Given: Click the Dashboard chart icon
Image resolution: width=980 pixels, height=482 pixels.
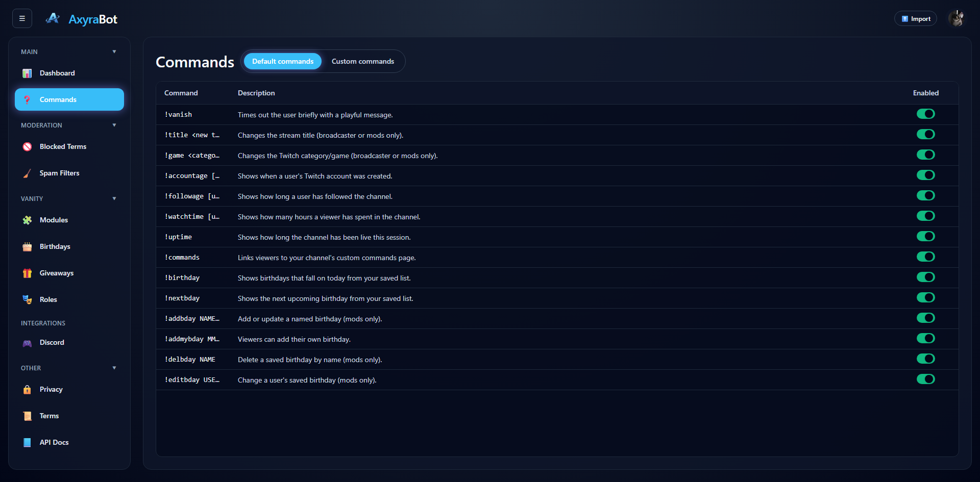Looking at the screenshot, I should pyautogui.click(x=28, y=73).
